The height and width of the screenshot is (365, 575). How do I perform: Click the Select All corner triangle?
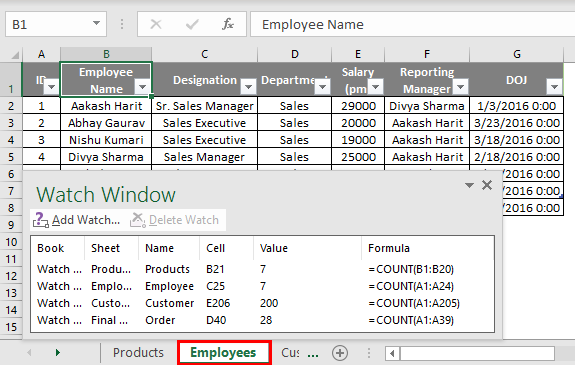15,55
